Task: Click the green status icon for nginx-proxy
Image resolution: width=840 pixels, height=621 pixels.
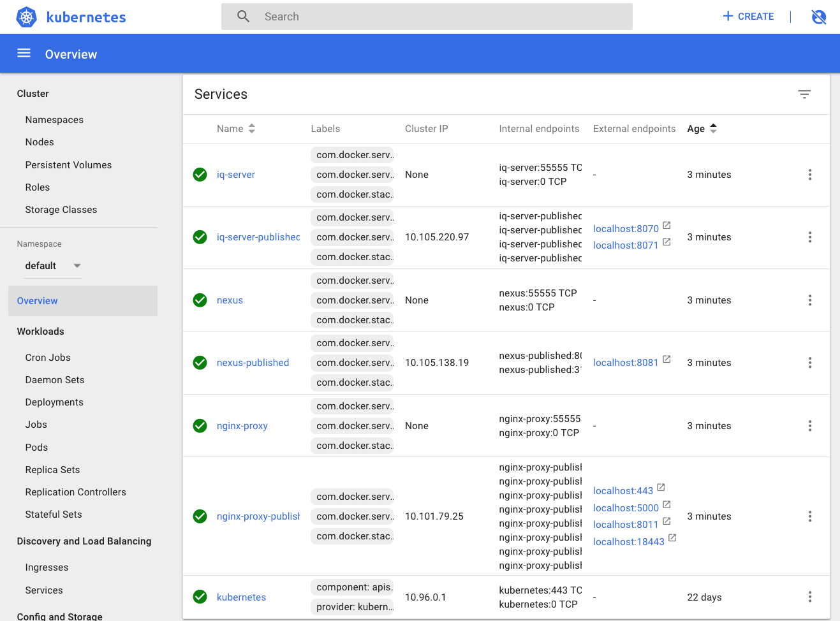Action: pyautogui.click(x=200, y=426)
